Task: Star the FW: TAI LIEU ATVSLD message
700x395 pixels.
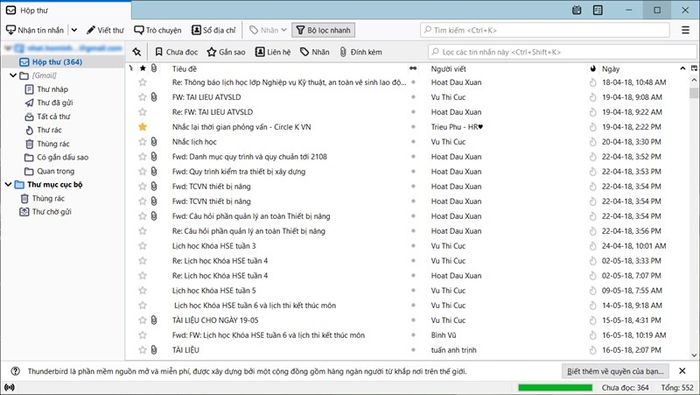Action: [x=142, y=97]
